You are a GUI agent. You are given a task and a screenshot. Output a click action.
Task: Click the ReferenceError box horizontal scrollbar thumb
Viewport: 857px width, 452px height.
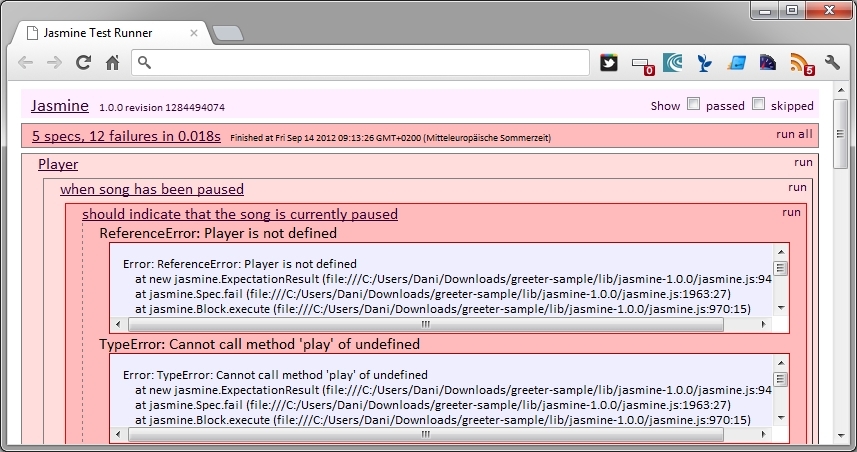(x=426, y=324)
